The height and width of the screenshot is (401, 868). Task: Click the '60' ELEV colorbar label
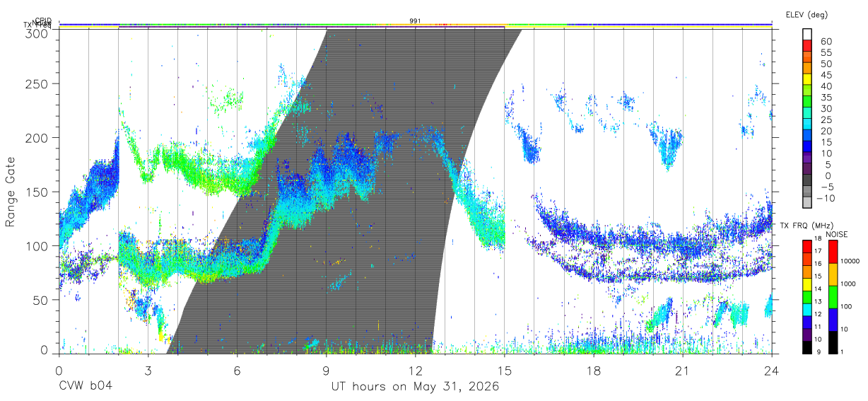click(x=825, y=41)
